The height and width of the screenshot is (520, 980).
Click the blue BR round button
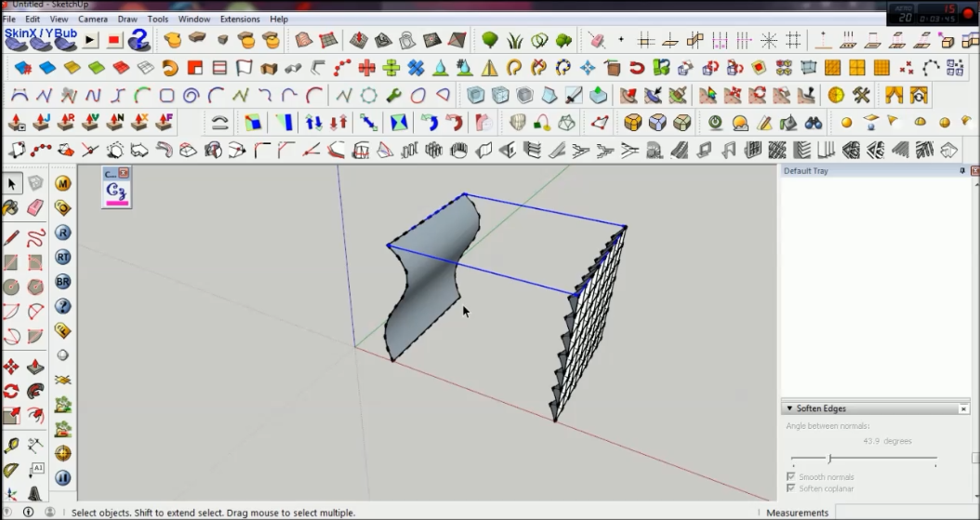pos(62,282)
